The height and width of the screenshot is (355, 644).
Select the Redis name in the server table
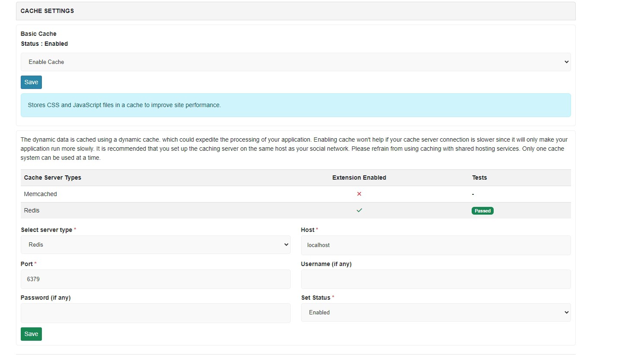pos(32,210)
